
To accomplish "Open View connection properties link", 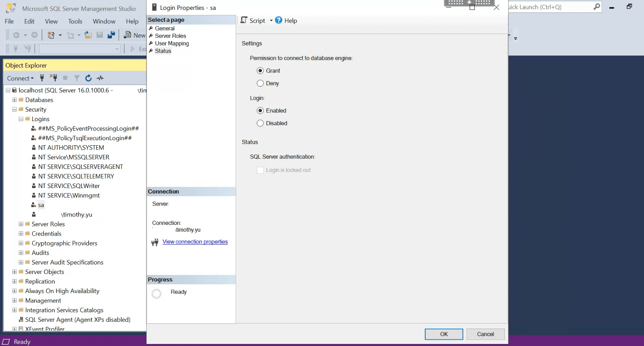I will (195, 242).
